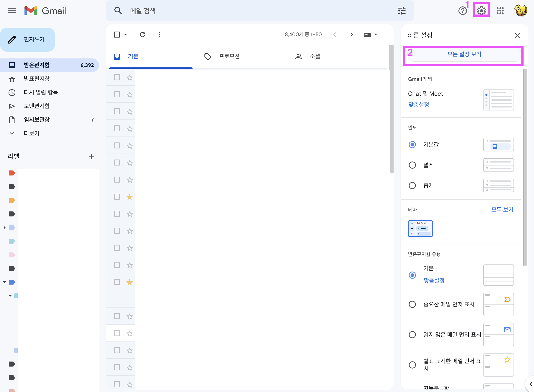The width and height of the screenshot is (534, 392).
Task: Switch to the 프로모션 tab
Action: 229,57
